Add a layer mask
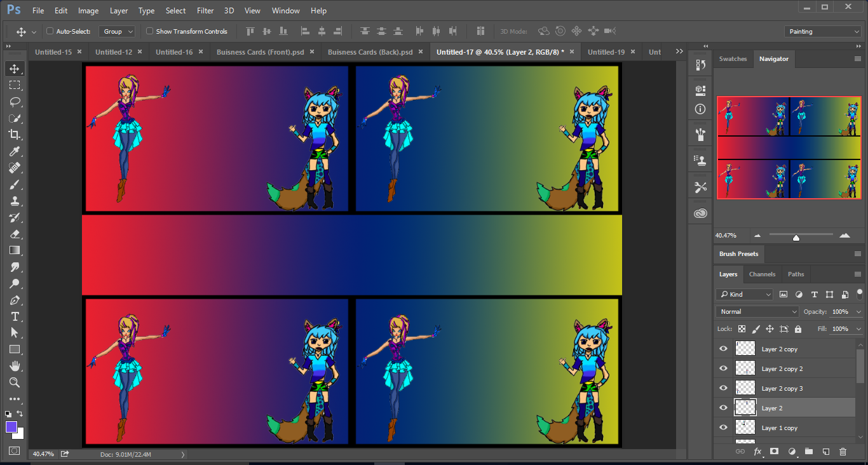Screen dimensions: 868x465 [x=774, y=452]
